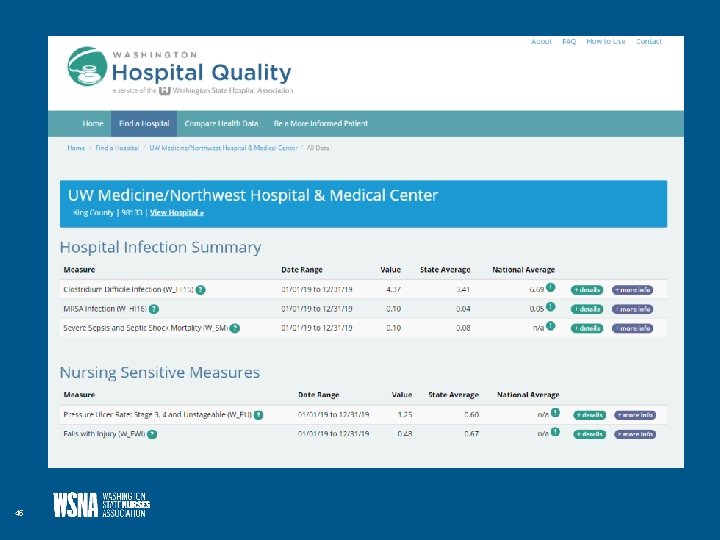Show more info for Severe Sepsis Mortality
This screenshot has height=540, width=720.
pyautogui.click(x=632, y=328)
